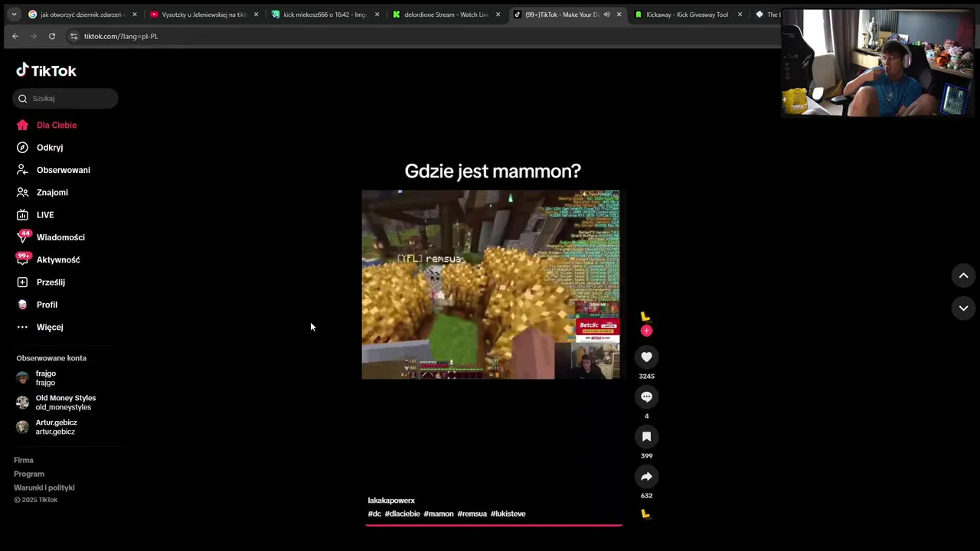Open the #dlaciebie hashtag
980x551 pixels.
tap(403, 514)
